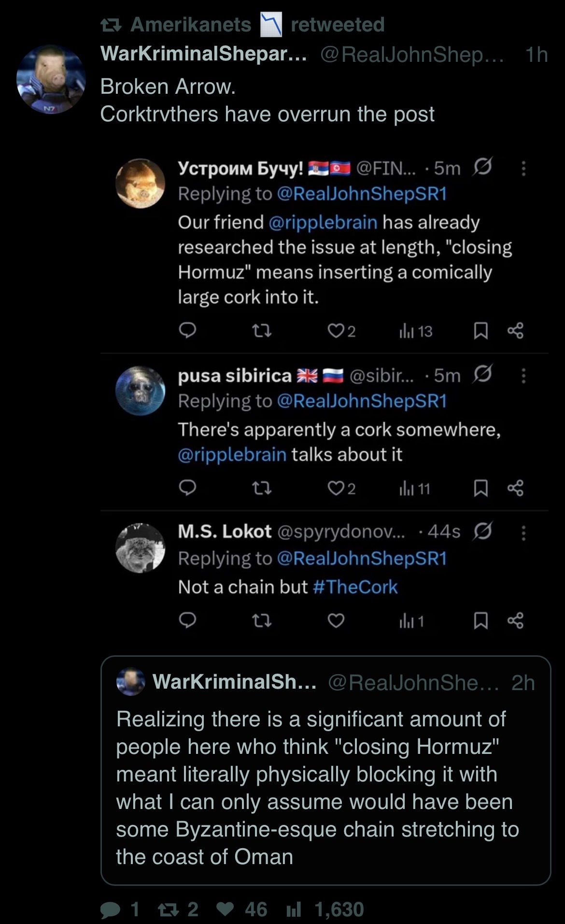Retweet pusa sibirica's reply

262,489
